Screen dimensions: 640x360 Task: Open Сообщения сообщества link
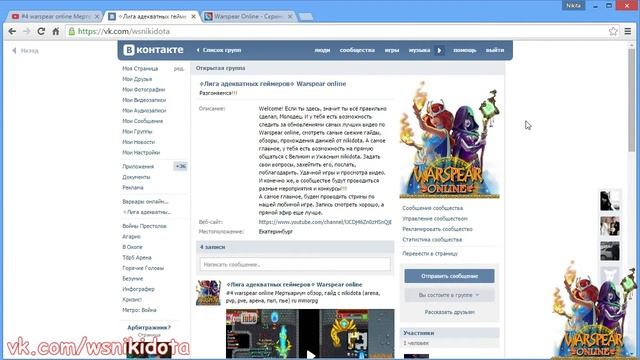pyautogui.click(x=433, y=208)
